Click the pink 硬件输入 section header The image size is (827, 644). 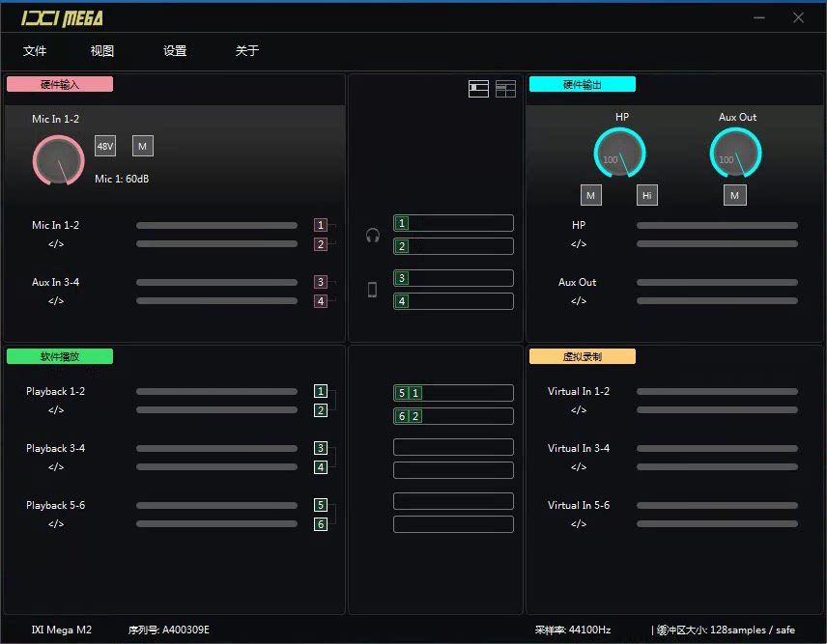[60, 84]
